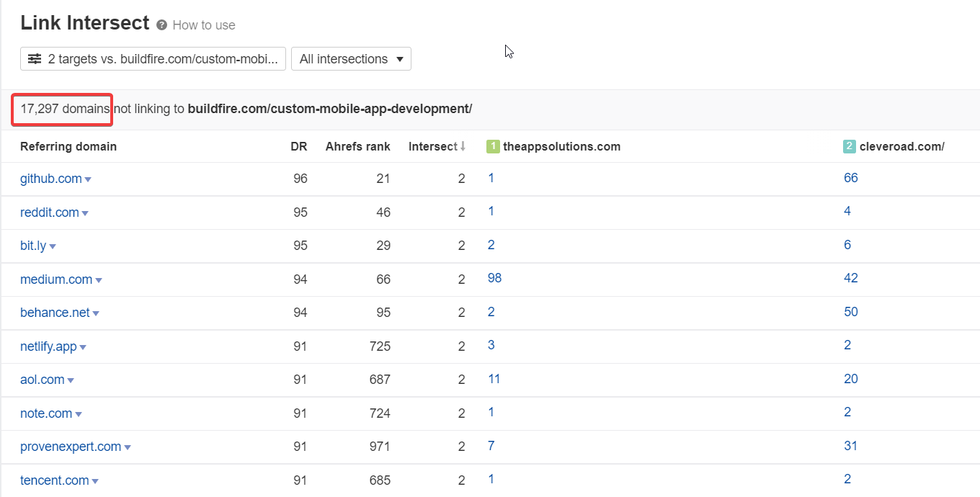Open aol.com's 20 links to cleveroad.com
980x497 pixels.
[x=851, y=379]
